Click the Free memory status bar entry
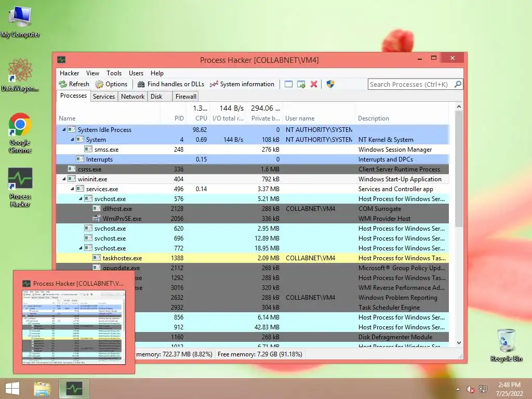The image size is (532, 399). tap(260, 354)
